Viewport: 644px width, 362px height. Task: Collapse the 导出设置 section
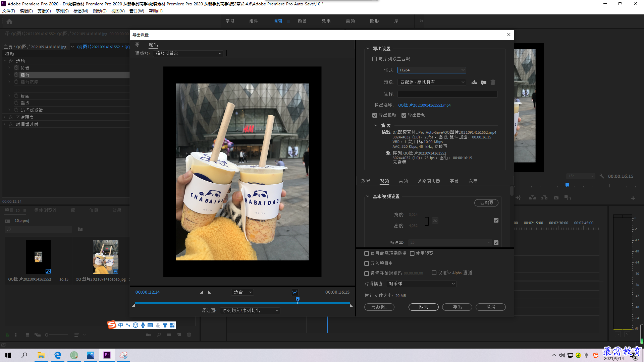point(368,49)
